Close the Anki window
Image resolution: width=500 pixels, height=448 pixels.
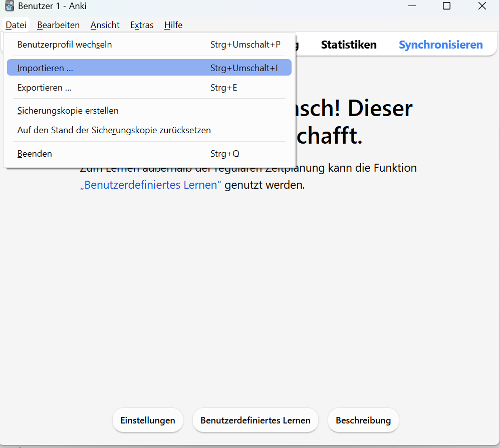(x=482, y=6)
